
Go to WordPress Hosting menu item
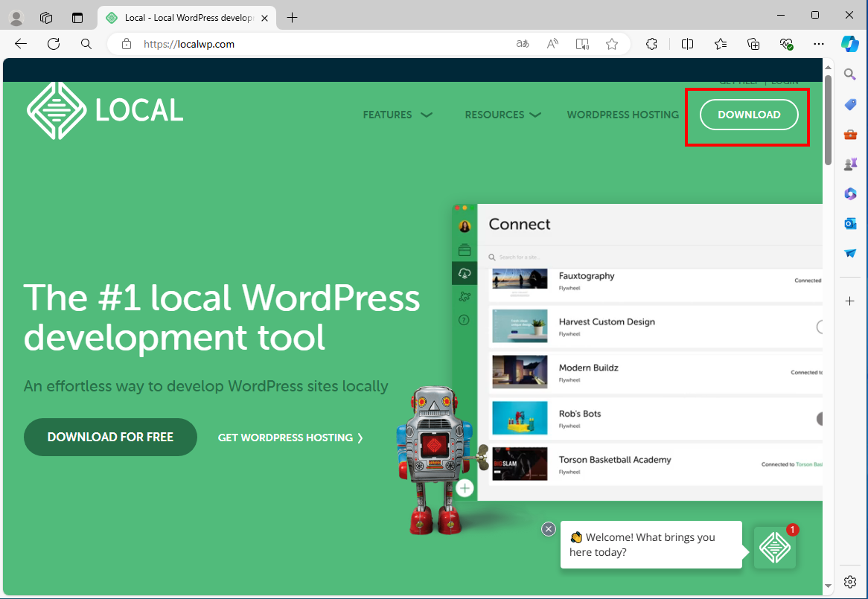[x=622, y=115]
